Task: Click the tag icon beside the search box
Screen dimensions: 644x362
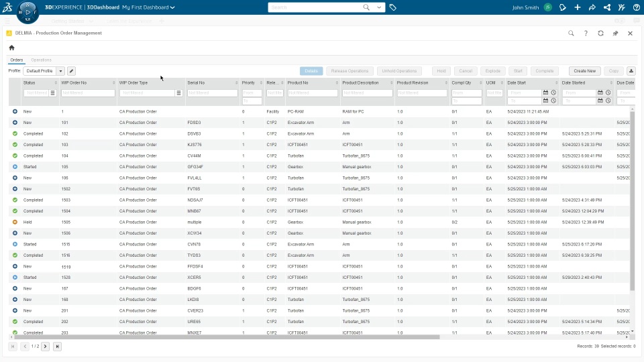Action: pyautogui.click(x=392, y=7)
